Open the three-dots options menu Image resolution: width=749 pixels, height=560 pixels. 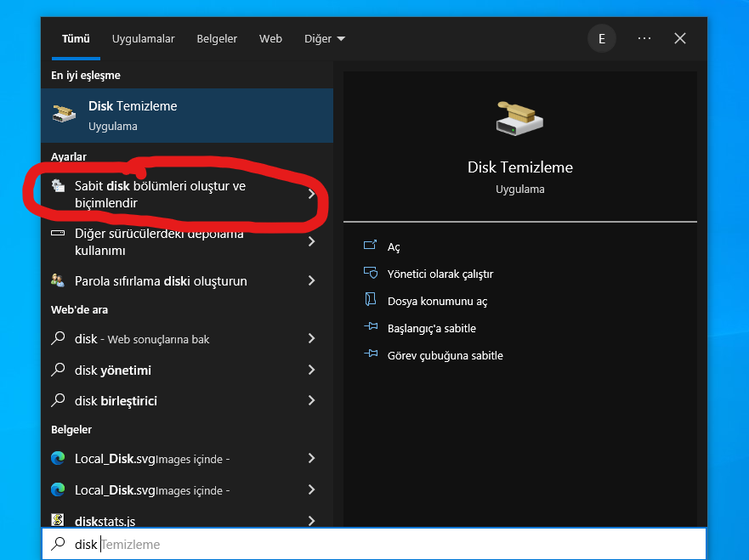[x=644, y=39]
